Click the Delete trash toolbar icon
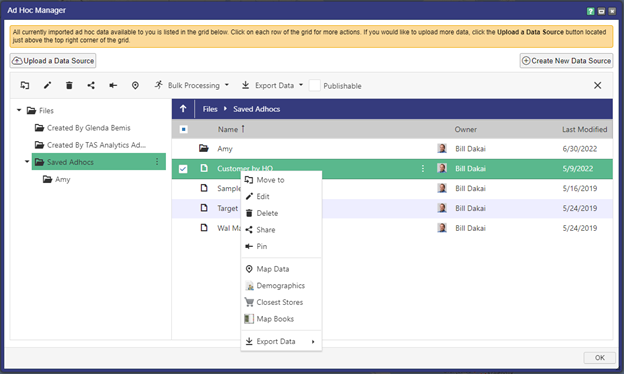Screen dimensions: 624x374 (x=69, y=85)
